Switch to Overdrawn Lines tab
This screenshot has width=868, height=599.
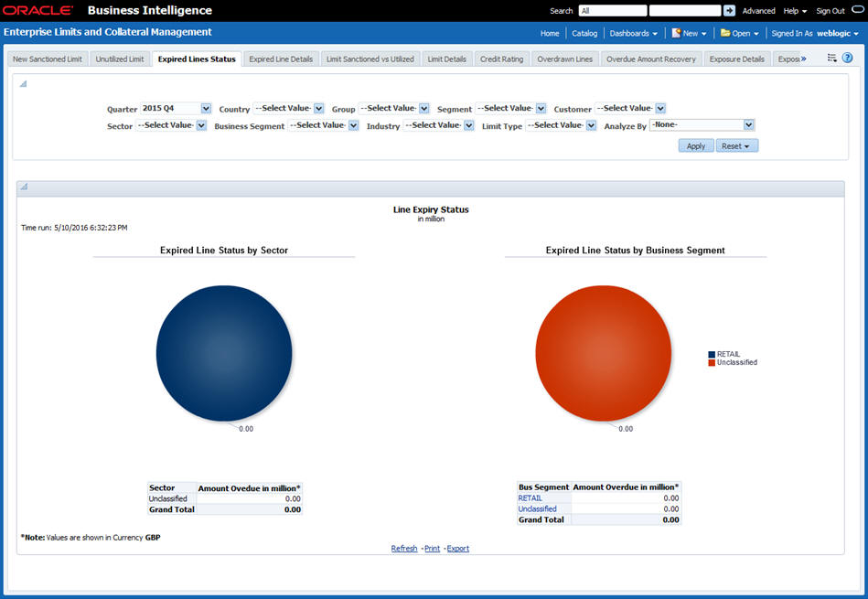(x=564, y=59)
